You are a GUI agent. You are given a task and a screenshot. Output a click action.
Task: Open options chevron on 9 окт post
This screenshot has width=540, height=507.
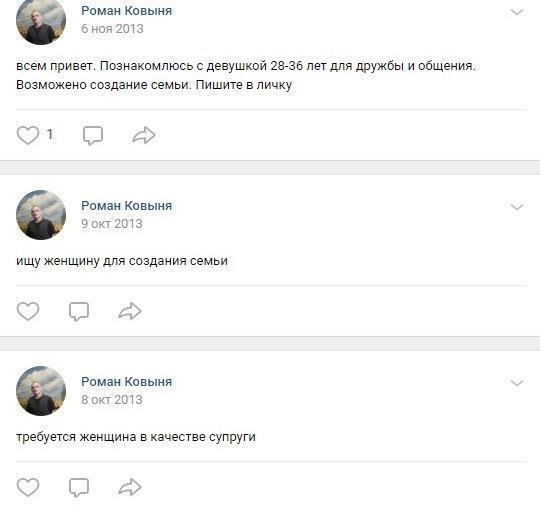point(517,207)
